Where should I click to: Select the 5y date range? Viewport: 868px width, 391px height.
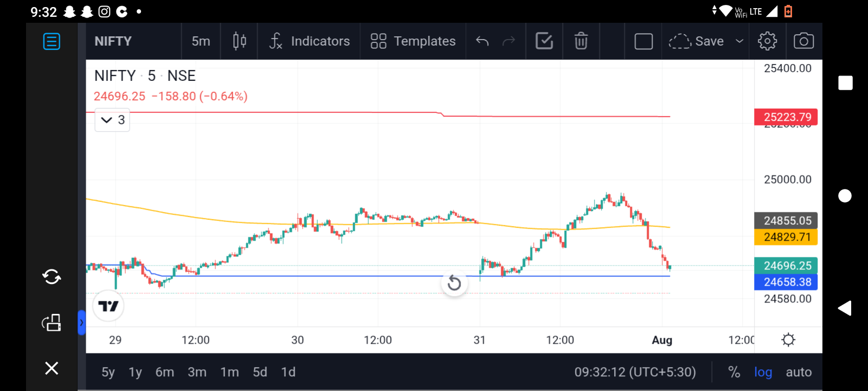coord(108,372)
